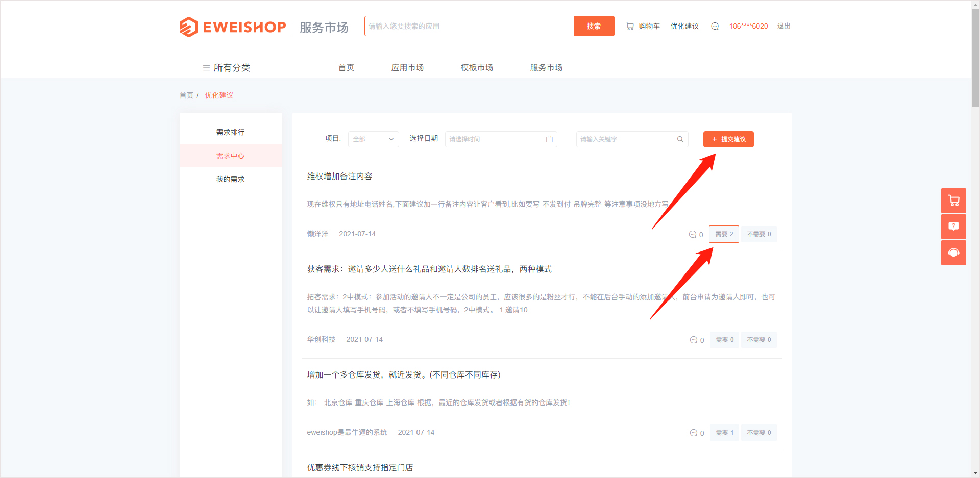Click the EWEISHOP logo icon
This screenshot has width=980, height=478.
coord(188,27)
